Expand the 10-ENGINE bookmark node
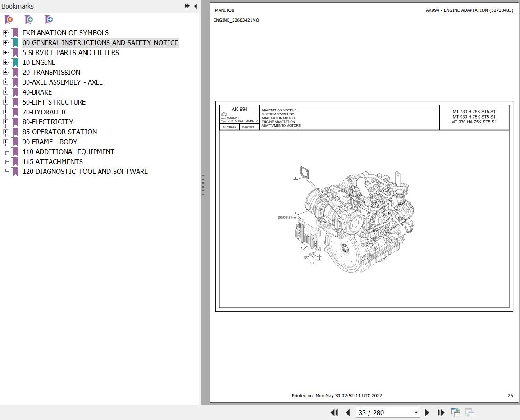Screen dimensions: 520x420 coord(5,62)
